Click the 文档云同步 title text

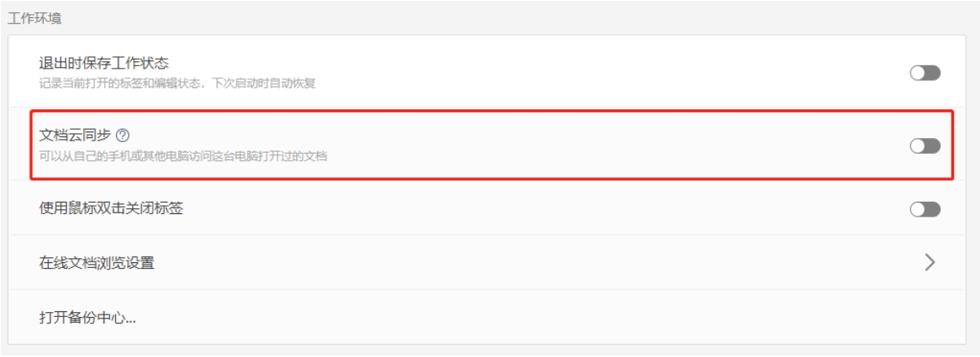click(x=75, y=136)
